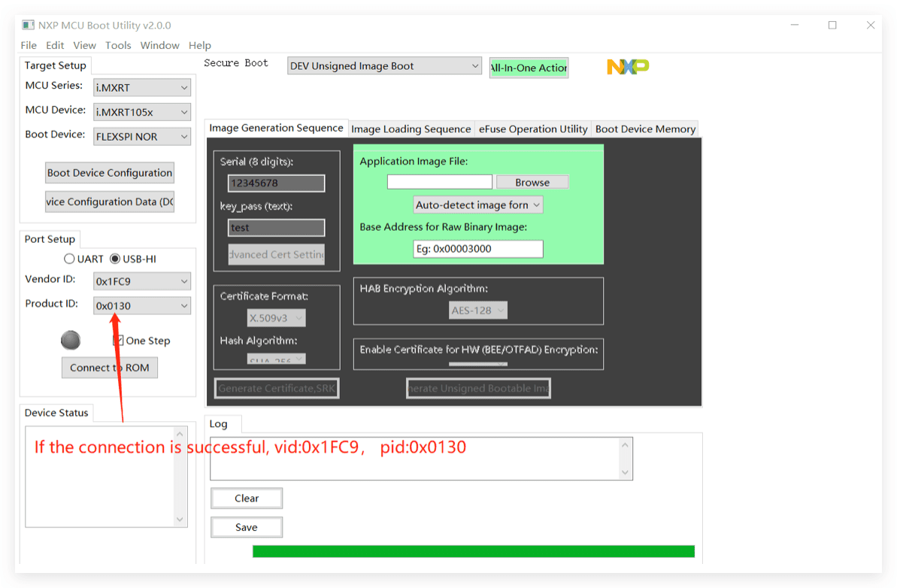Open the File menu
The height and width of the screenshot is (588, 897).
pos(29,45)
